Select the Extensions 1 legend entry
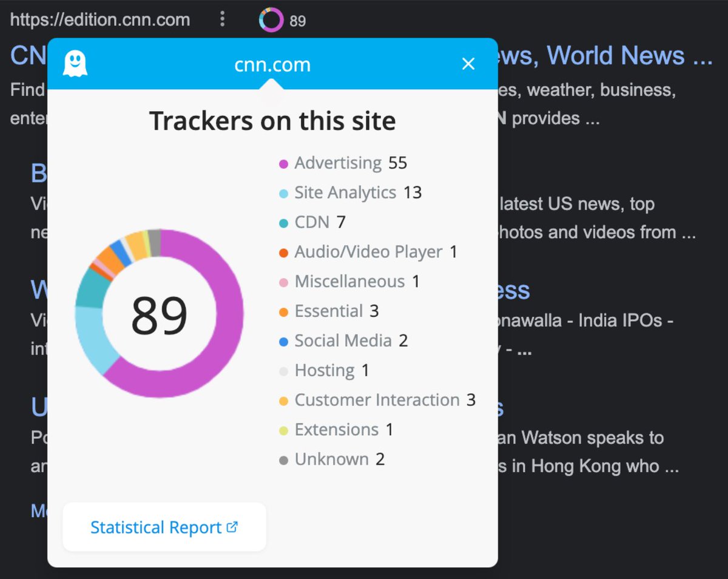Image resolution: width=728 pixels, height=579 pixels. (x=335, y=430)
